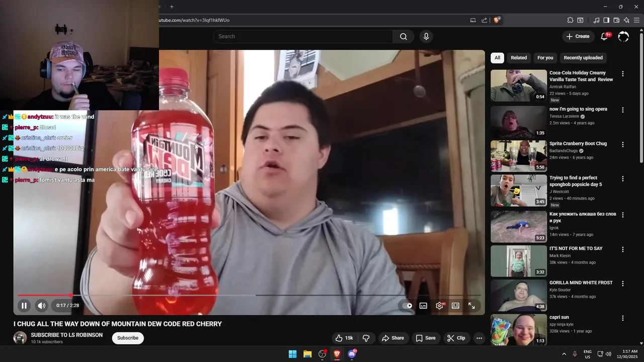Open the media control music note icon
644x362 pixels.
[x=597, y=20]
